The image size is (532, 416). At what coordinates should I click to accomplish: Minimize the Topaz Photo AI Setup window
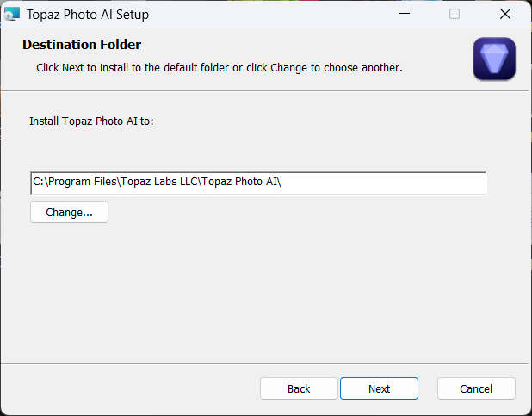[404, 14]
